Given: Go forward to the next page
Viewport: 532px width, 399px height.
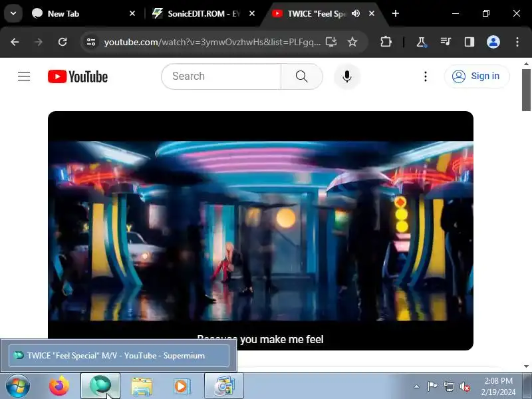Looking at the screenshot, I should point(39,42).
